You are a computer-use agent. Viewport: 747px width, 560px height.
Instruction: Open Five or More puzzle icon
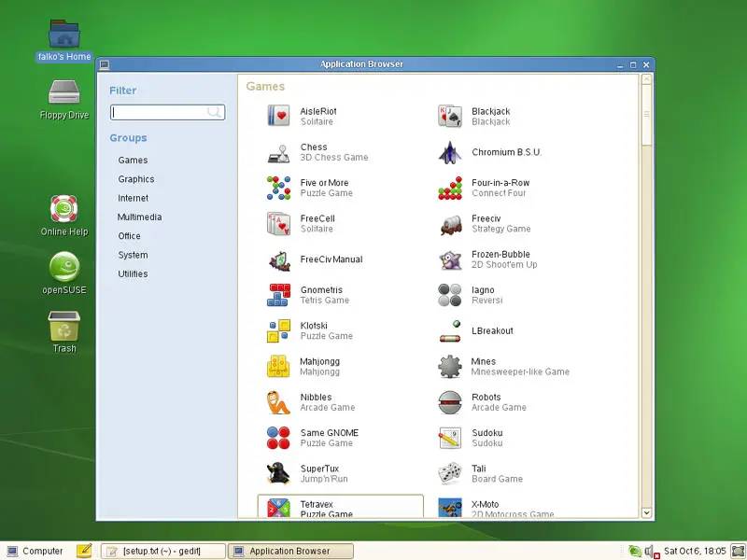pyautogui.click(x=278, y=188)
